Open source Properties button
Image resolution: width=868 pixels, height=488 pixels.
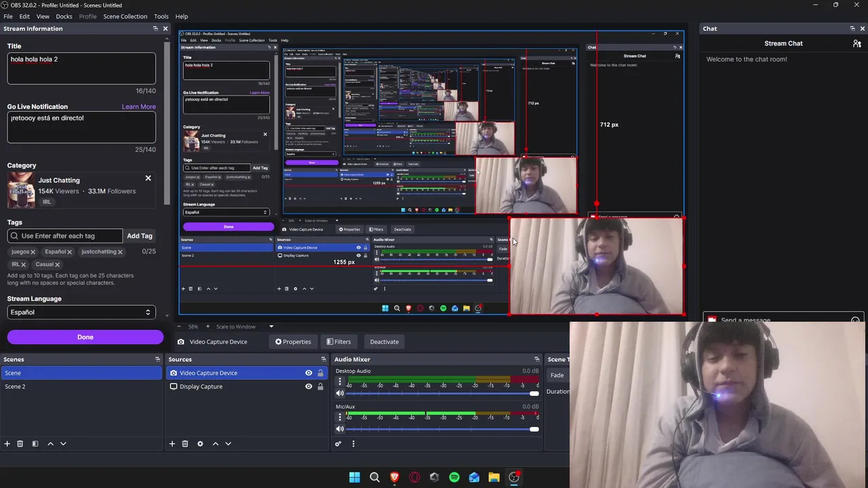click(293, 342)
